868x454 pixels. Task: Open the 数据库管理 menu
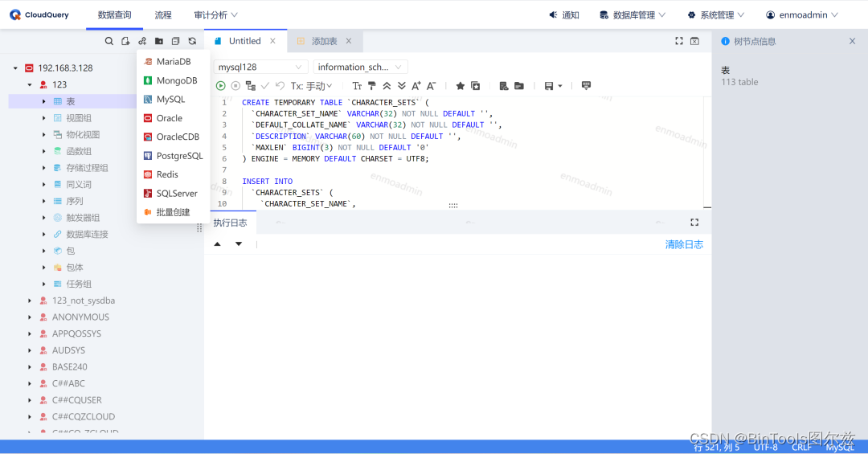point(633,15)
